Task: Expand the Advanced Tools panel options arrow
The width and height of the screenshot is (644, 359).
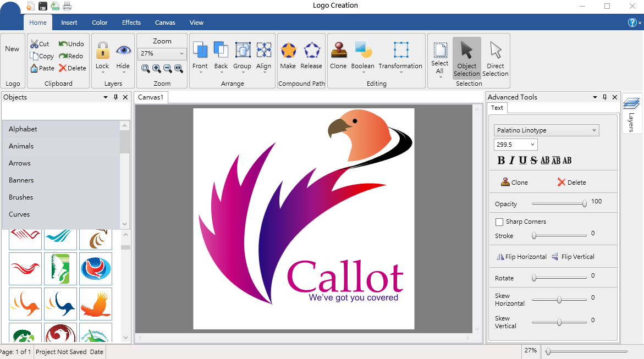Action: point(595,97)
